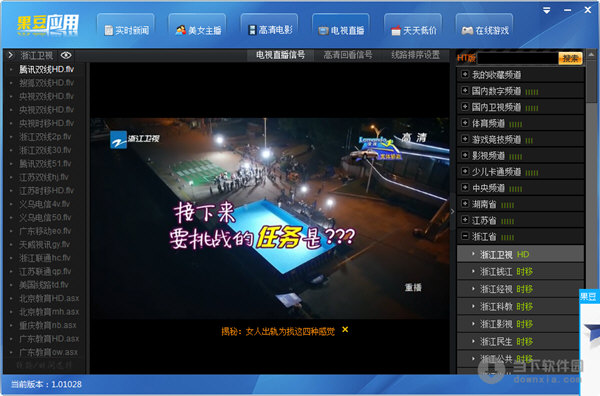This screenshot has height=396, width=600.
Task: Collapse the 浙江省 channel group
Action: coord(520,236)
